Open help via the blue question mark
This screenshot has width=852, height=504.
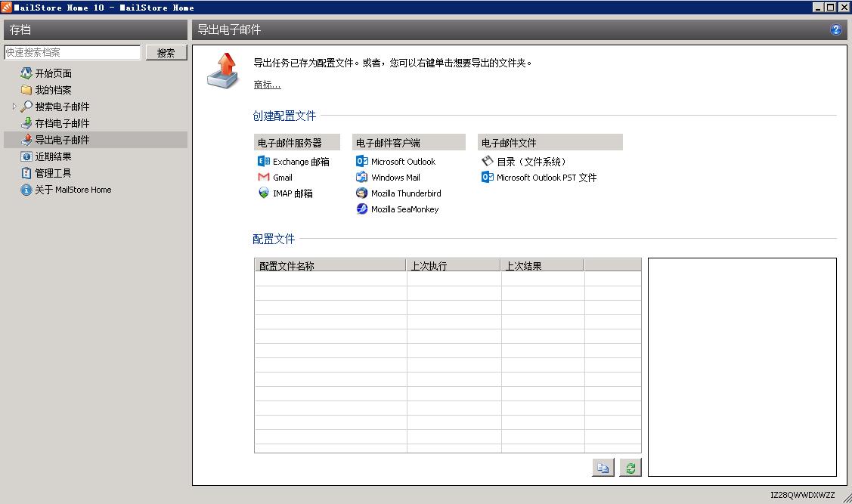[835, 30]
